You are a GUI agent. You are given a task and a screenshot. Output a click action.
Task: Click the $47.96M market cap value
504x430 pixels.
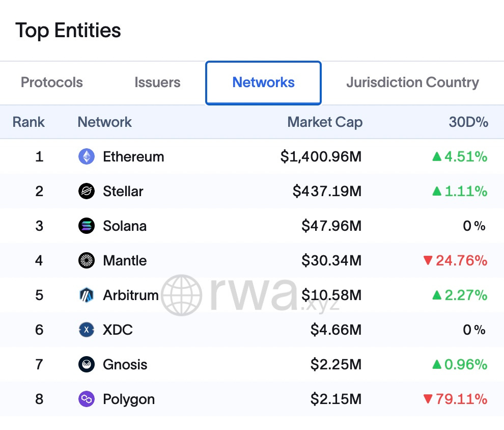(331, 226)
